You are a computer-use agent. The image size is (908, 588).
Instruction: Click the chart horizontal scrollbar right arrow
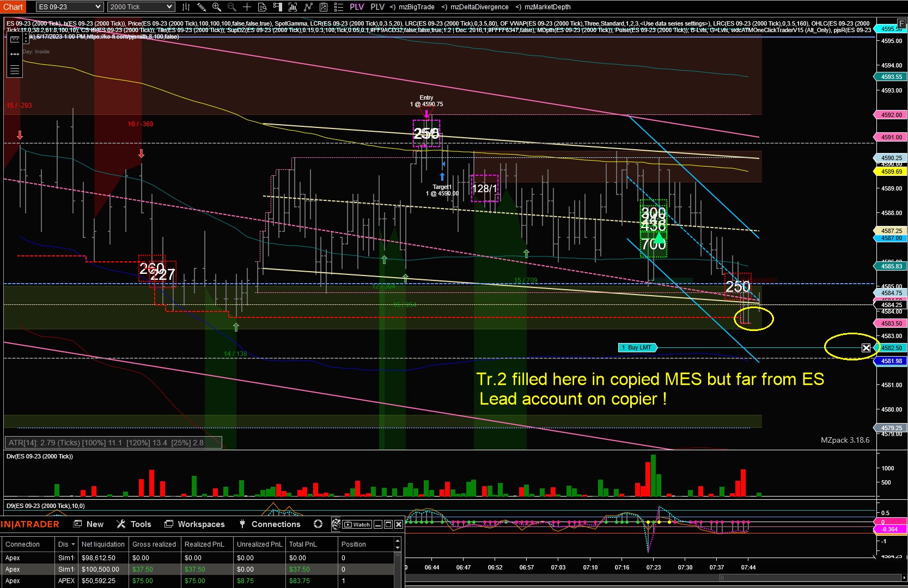click(x=904, y=578)
